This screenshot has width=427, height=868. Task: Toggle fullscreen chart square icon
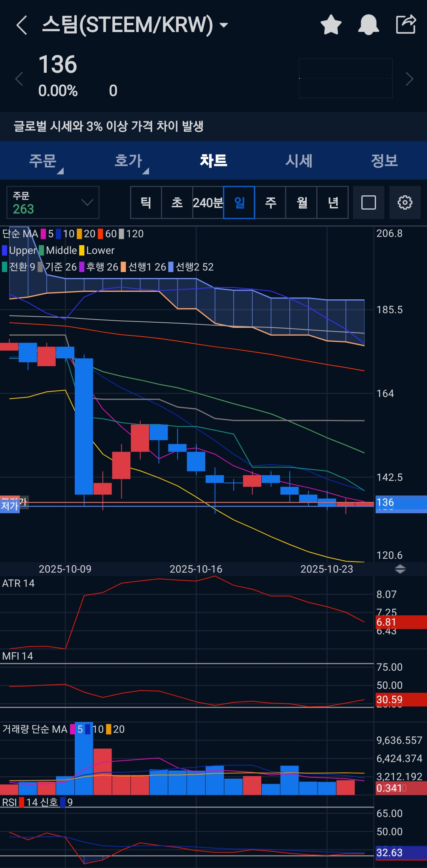(x=368, y=202)
